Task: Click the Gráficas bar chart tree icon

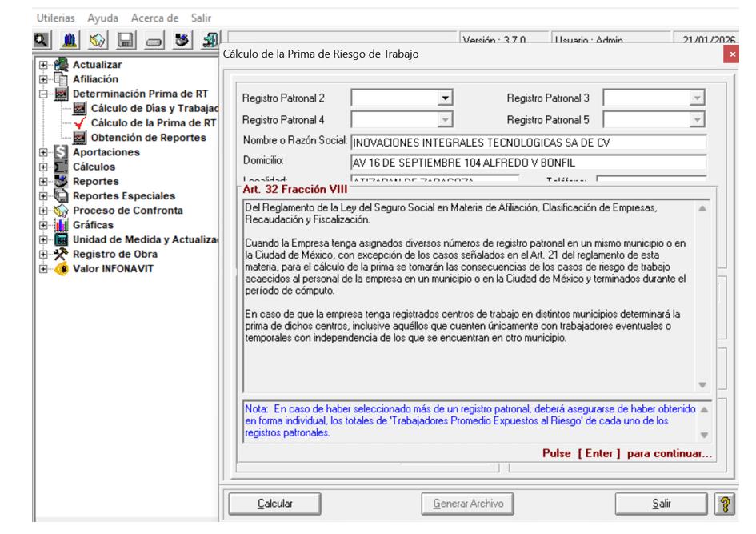Action: pyautogui.click(x=61, y=225)
